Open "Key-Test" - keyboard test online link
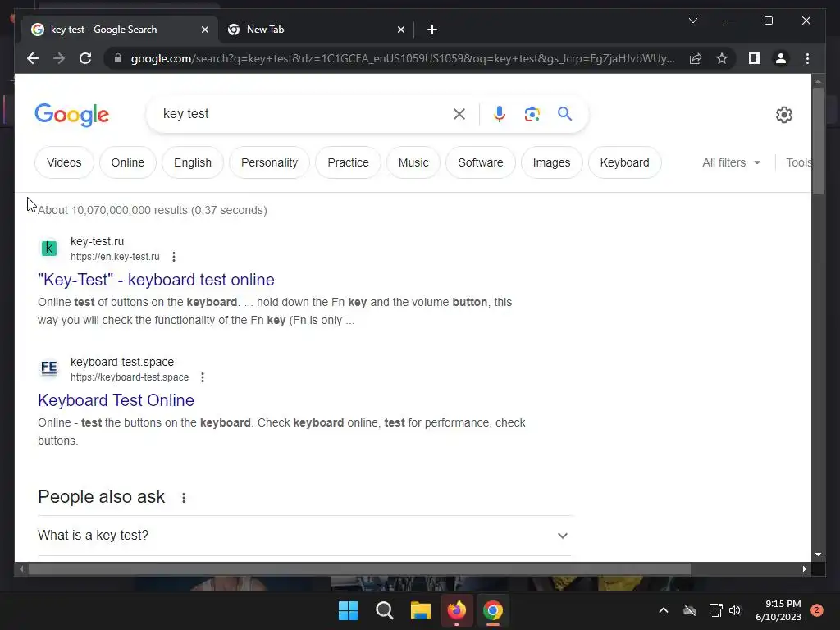 pos(156,280)
